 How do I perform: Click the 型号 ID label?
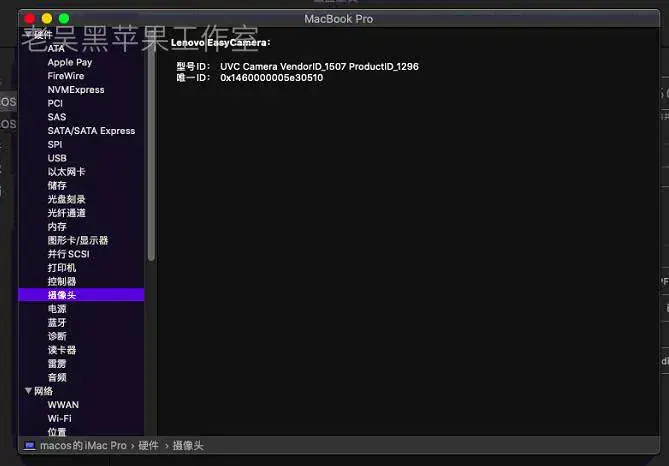(193, 67)
